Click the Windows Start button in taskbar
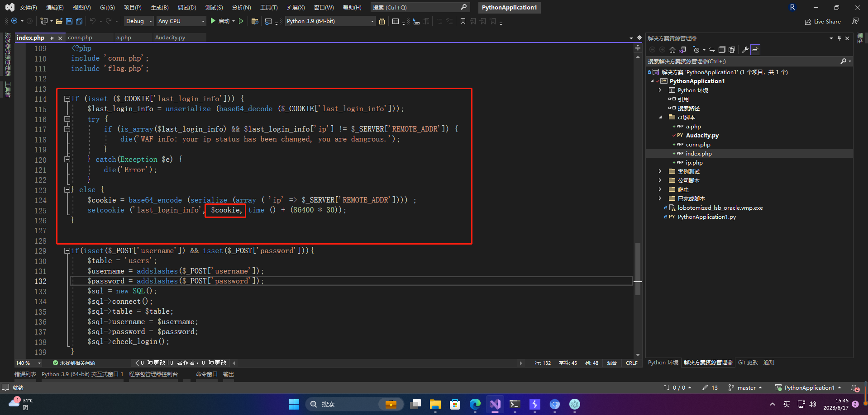 tap(294, 404)
